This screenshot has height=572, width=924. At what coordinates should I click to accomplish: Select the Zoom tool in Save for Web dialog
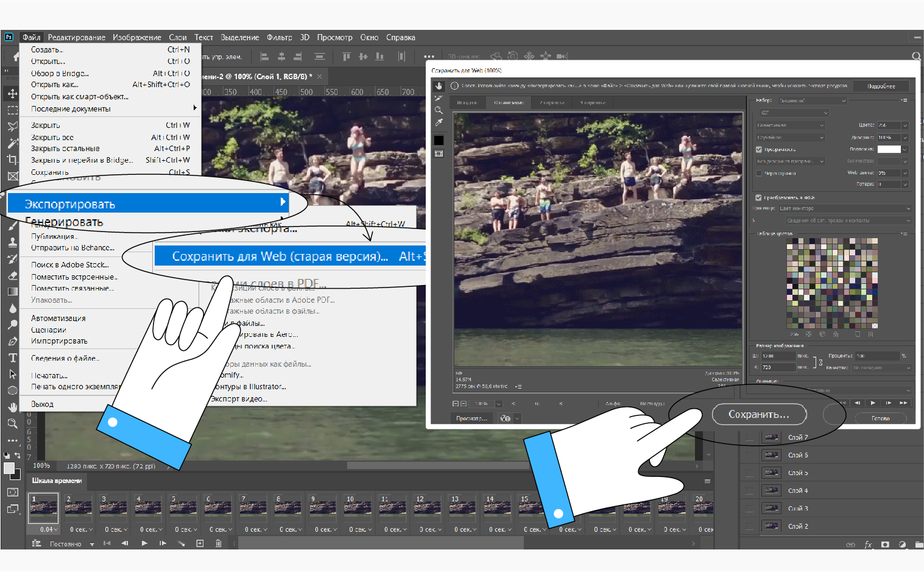439,110
